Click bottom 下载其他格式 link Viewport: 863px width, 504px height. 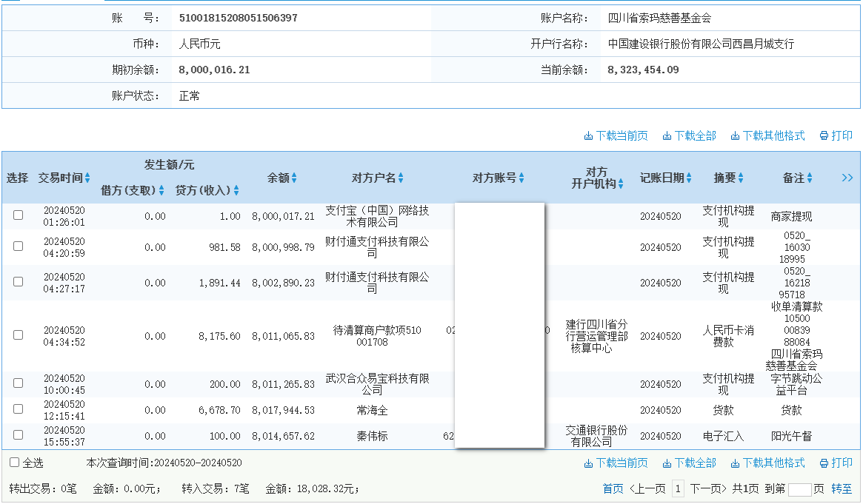(x=767, y=463)
